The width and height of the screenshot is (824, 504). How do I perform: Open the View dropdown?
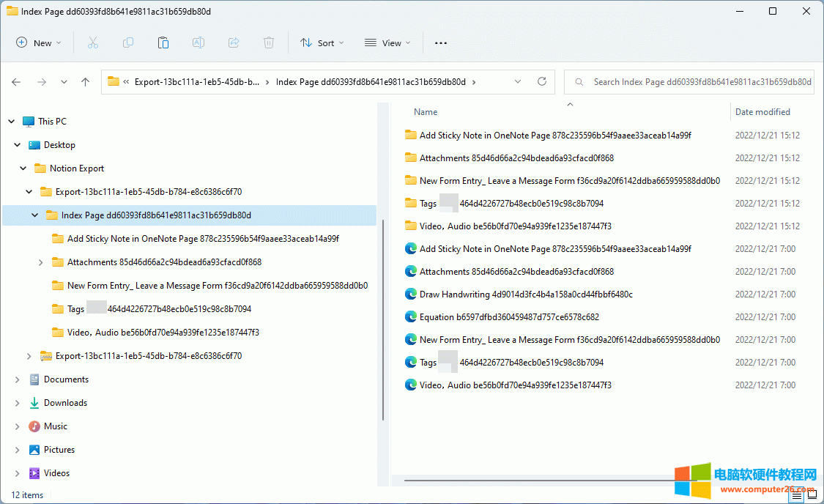tap(387, 42)
